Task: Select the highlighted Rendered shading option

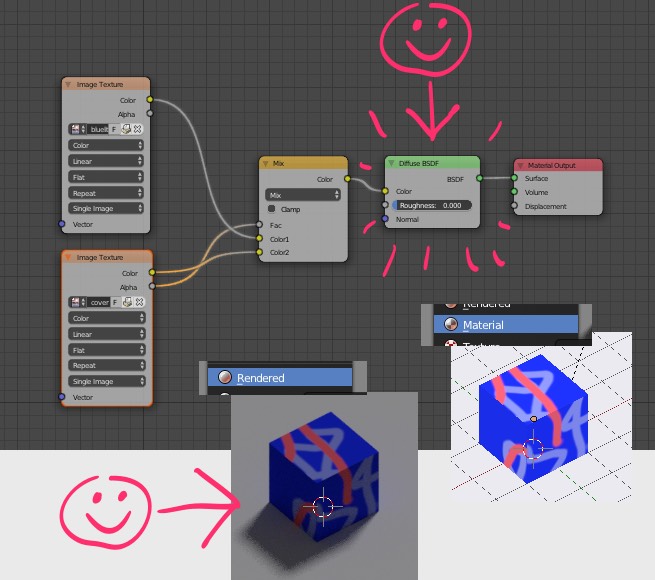Action: [x=280, y=377]
